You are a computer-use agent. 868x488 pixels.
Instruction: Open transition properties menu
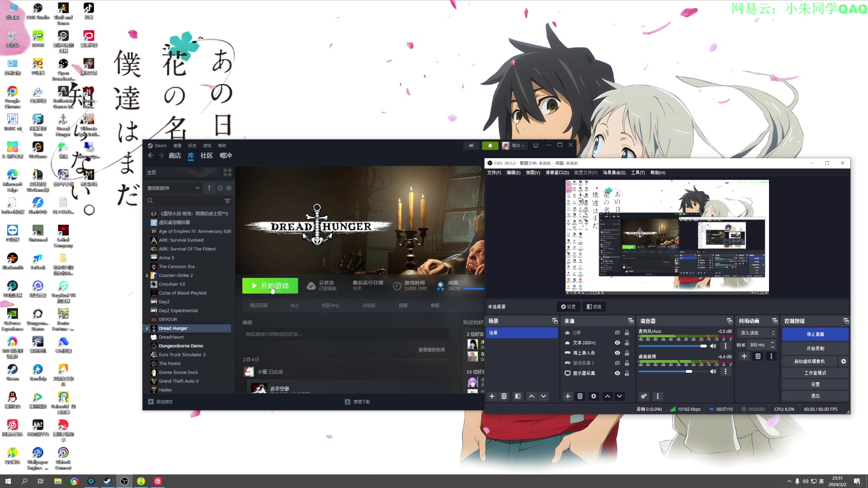tap(771, 356)
